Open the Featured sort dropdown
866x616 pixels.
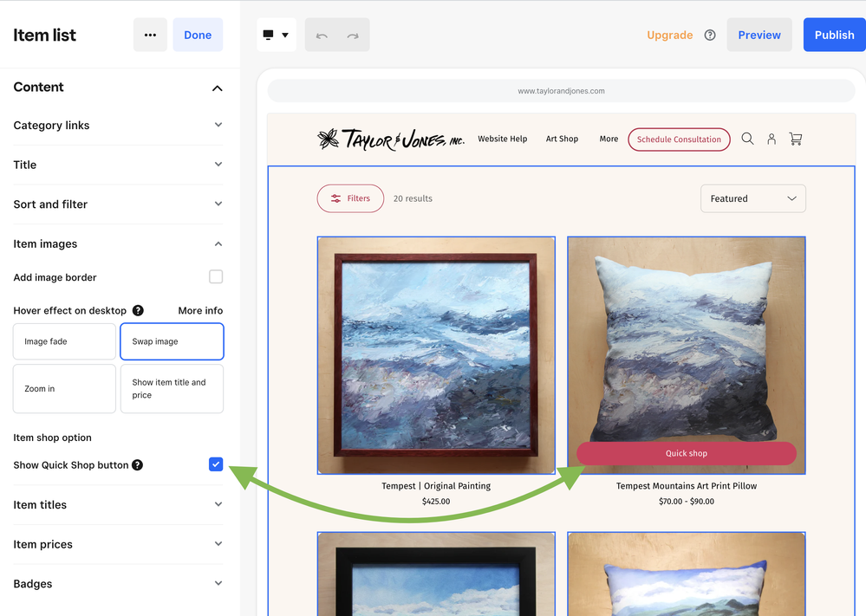[x=752, y=198]
